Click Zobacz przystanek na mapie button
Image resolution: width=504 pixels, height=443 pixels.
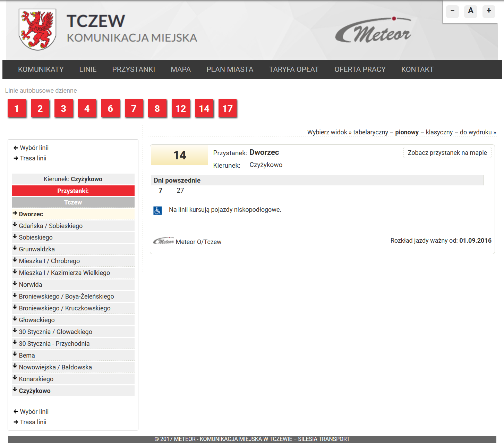pos(447,153)
